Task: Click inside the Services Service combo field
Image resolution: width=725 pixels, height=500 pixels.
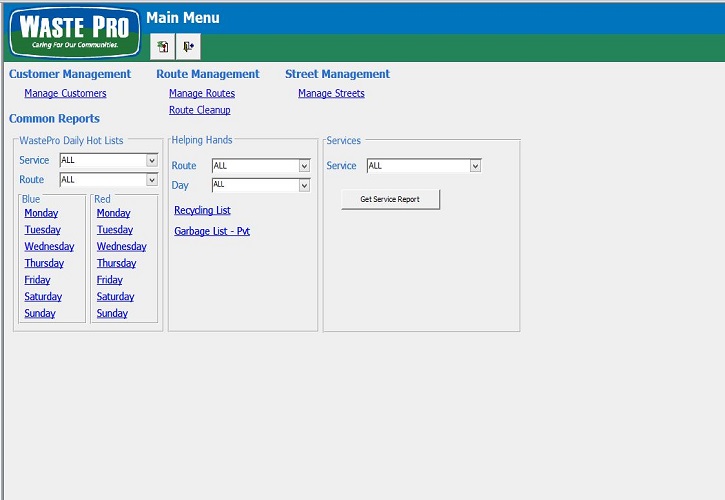Action: click(417, 166)
